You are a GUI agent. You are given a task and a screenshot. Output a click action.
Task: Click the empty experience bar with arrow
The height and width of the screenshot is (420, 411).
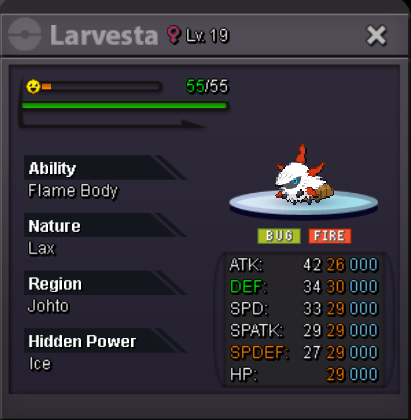[x=112, y=124]
